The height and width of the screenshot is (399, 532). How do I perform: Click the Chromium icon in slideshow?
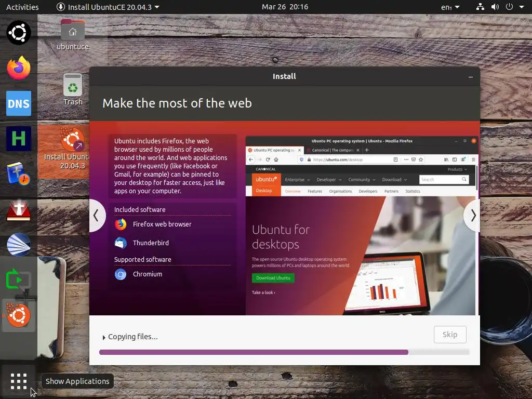(x=121, y=274)
